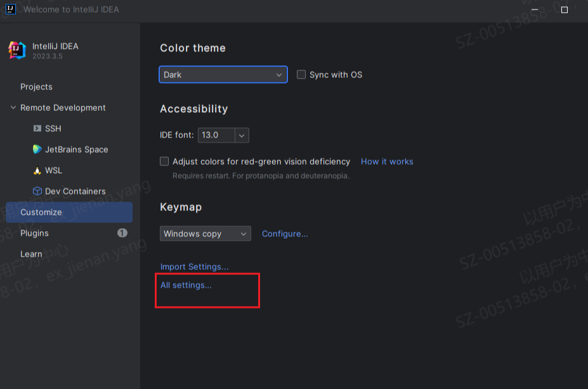Click the IDE font: label
588x389 pixels.
pos(176,135)
